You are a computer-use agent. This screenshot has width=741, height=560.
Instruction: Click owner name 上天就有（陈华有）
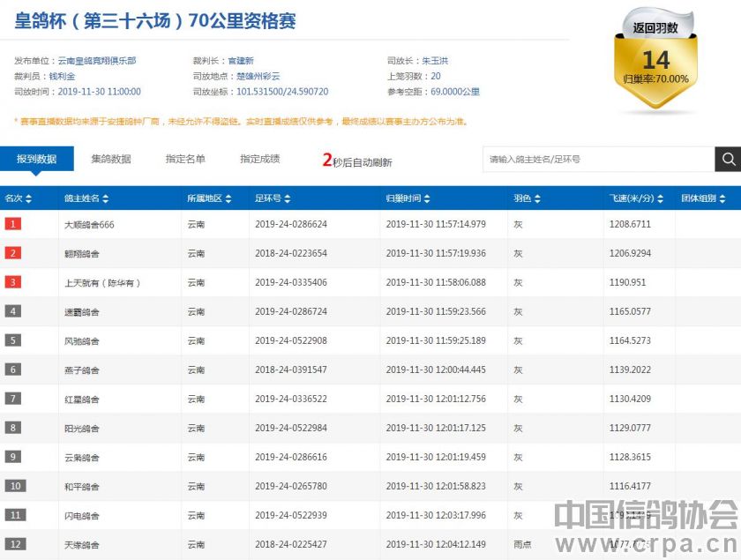(x=102, y=283)
